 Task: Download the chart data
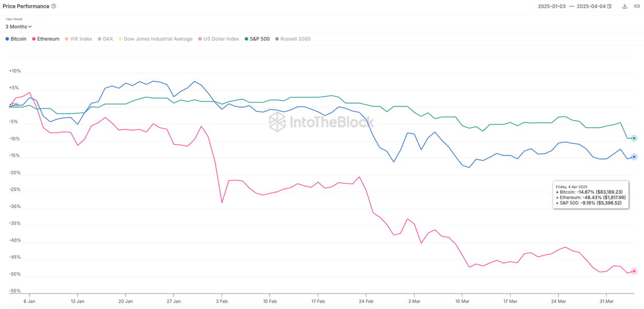[625, 6]
